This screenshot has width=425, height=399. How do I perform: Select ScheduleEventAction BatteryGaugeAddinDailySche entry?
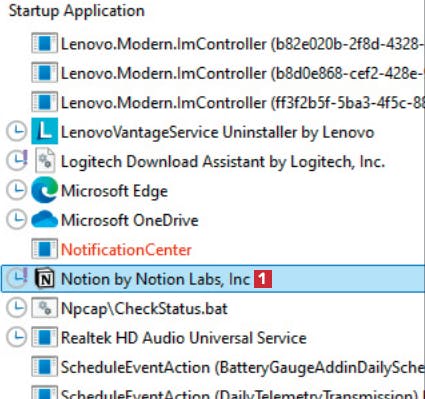pos(243,367)
